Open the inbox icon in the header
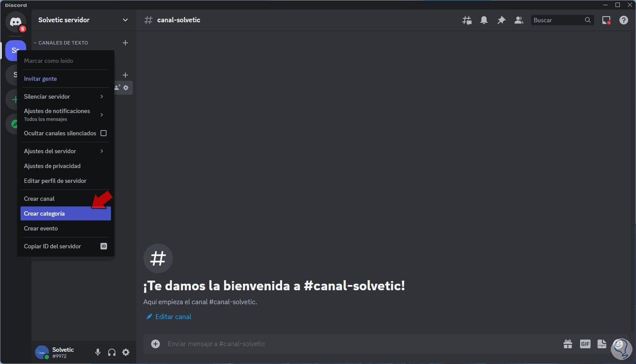The image size is (636, 364). point(606,20)
